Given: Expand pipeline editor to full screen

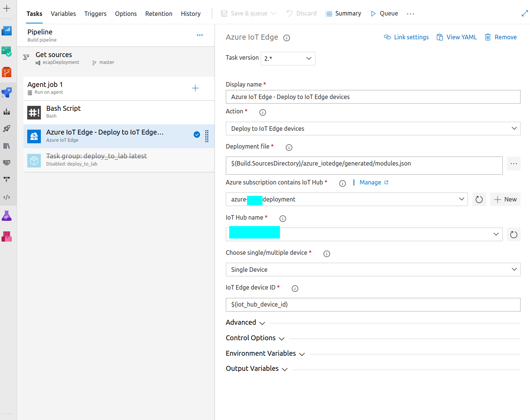Looking at the screenshot, I should [x=525, y=13].
